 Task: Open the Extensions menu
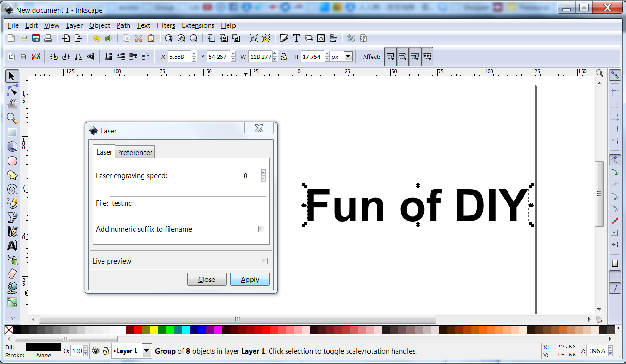coord(198,25)
